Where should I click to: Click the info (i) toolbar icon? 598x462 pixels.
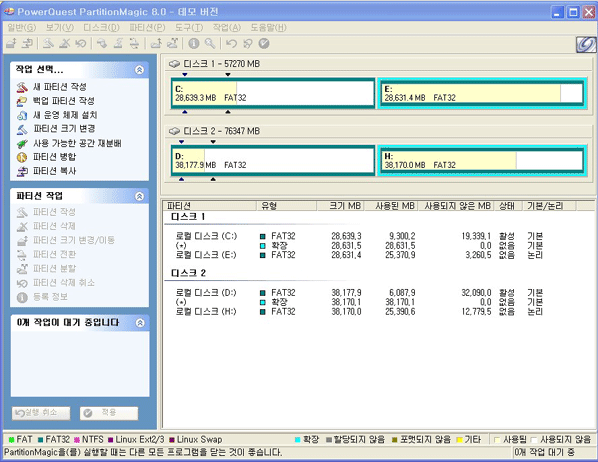point(194,43)
